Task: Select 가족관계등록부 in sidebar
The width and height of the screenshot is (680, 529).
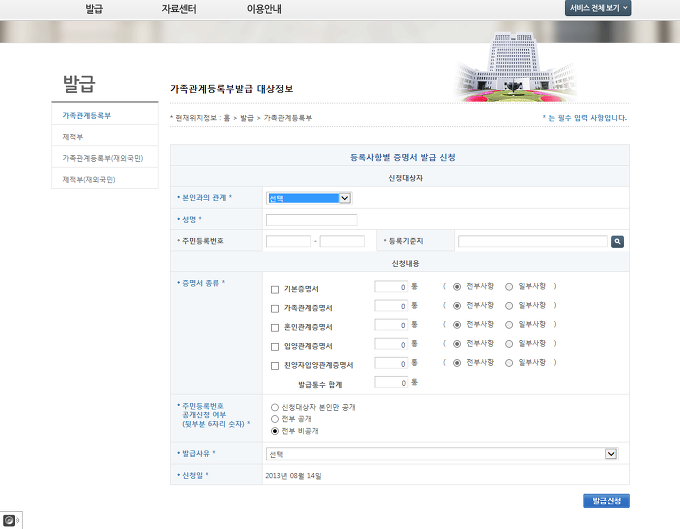Action: (x=87, y=115)
